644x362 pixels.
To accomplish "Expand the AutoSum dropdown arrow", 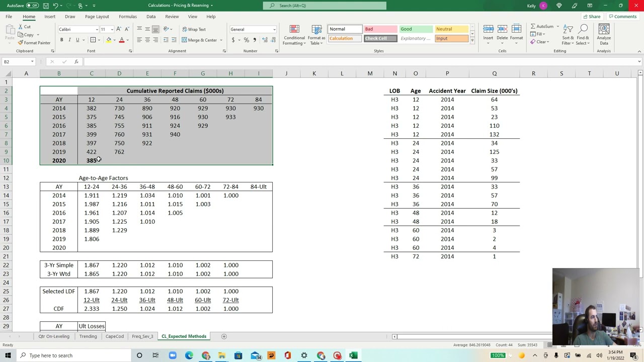I will [x=557, y=26].
